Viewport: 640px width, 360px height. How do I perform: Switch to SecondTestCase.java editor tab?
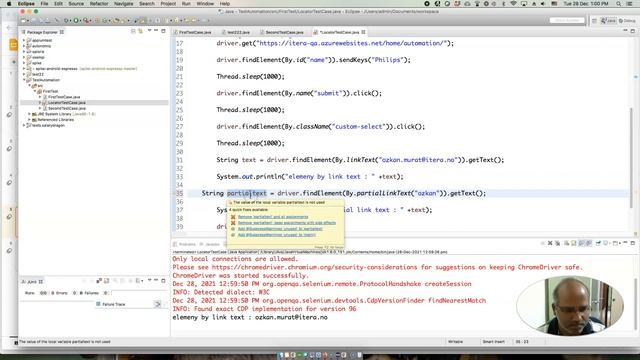click(x=282, y=32)
